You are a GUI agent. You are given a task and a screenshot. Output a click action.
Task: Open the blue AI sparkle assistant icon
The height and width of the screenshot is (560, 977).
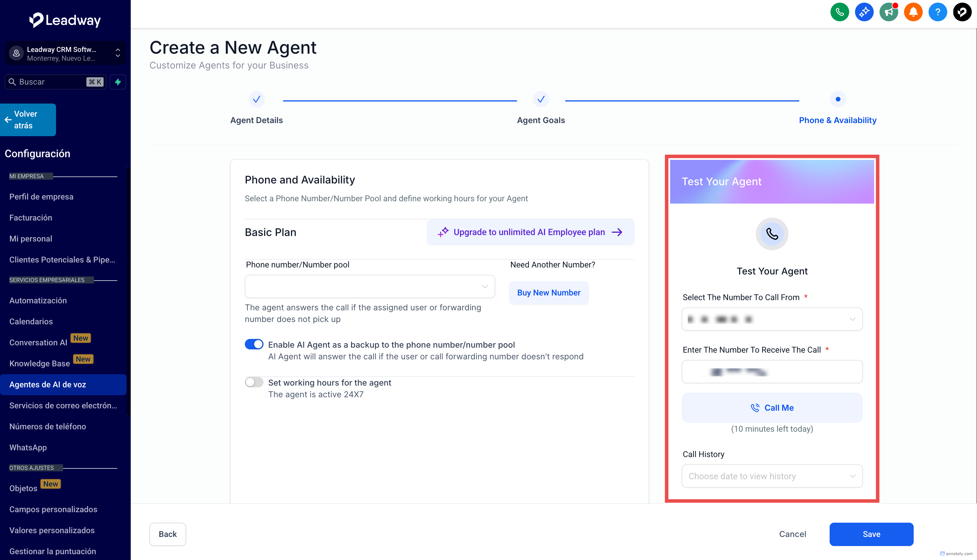click(x=864, y=12)
